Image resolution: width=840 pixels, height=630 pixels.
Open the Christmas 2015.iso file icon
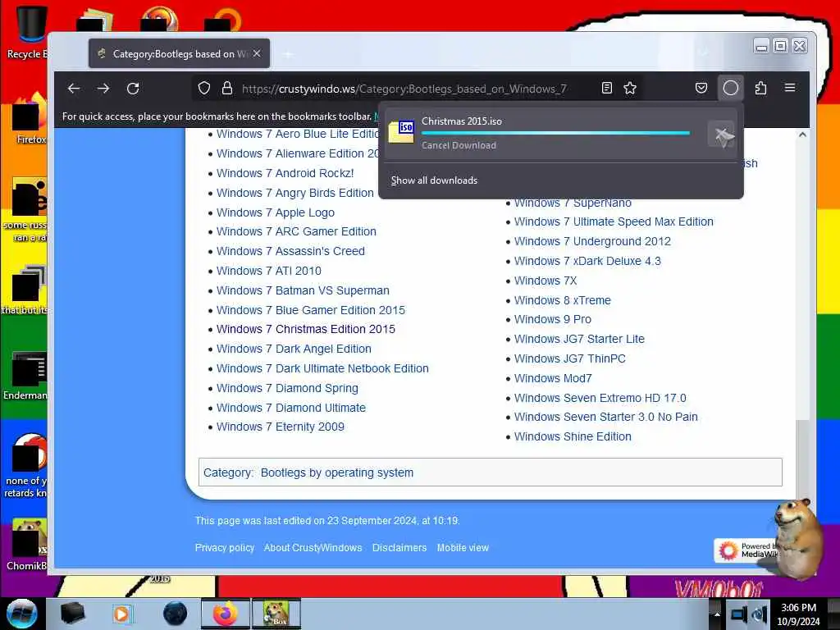[402, 132]
